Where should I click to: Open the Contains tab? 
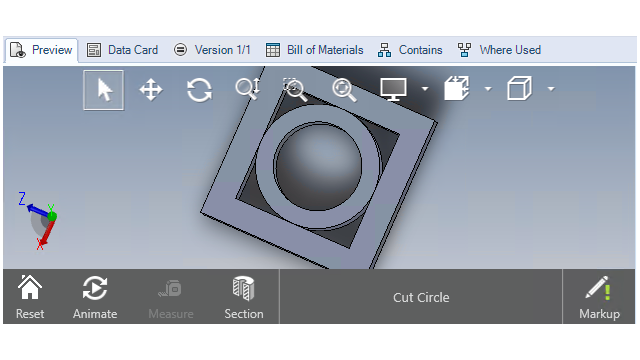tap(410, 50)
